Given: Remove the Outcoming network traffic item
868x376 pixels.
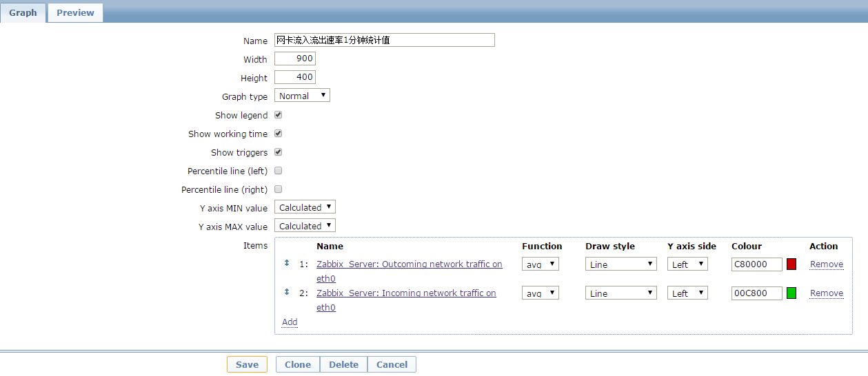Looking at the screenshot, I should click(827, 264).
